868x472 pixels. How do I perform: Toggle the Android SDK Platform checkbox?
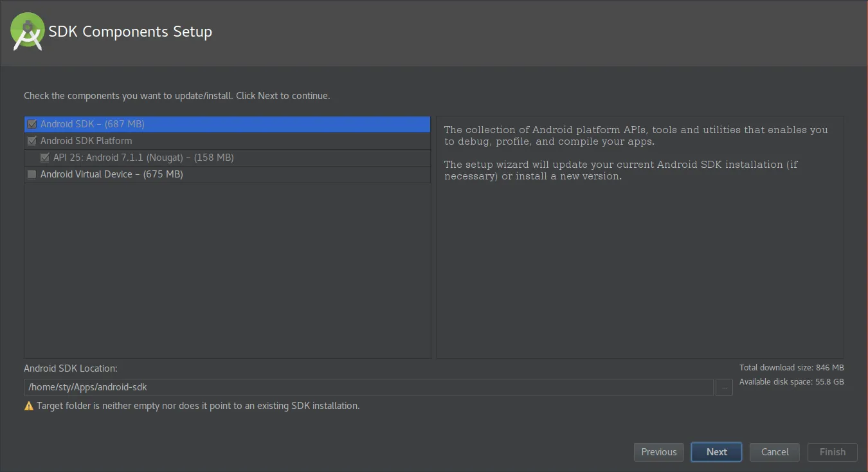click(x=32, y=141)
